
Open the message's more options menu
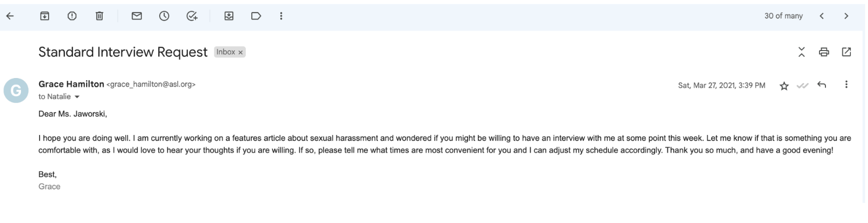846,85
